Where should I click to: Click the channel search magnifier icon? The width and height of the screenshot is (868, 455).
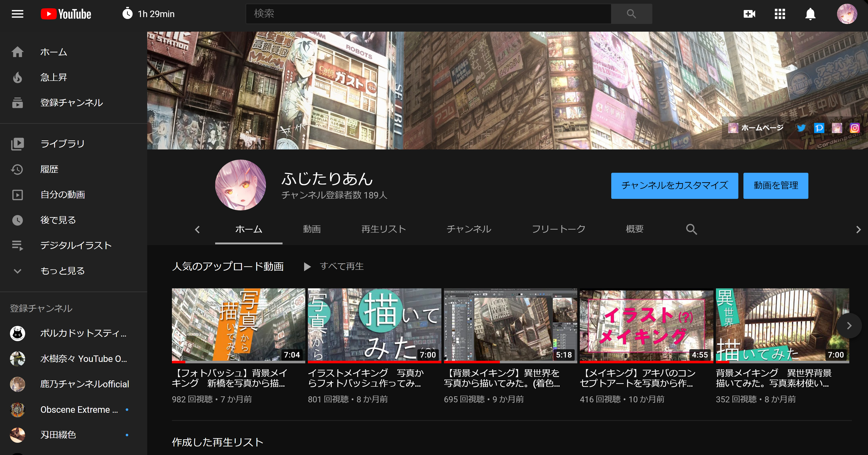[691, 229]
